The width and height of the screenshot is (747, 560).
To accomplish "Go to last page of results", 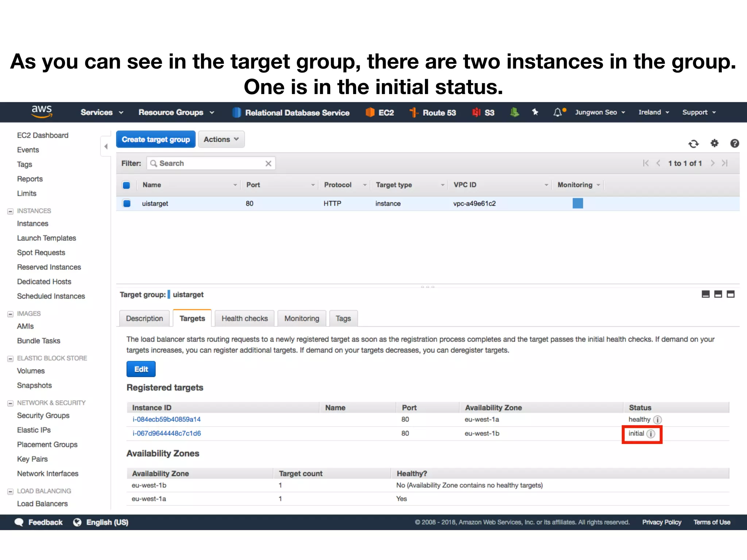I will tap(725, 163).
